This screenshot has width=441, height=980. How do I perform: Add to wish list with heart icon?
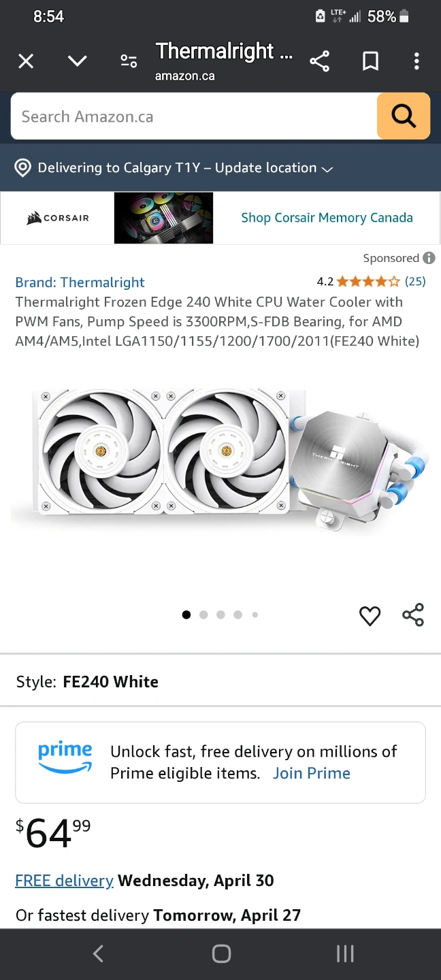click(x=370, y=616)
